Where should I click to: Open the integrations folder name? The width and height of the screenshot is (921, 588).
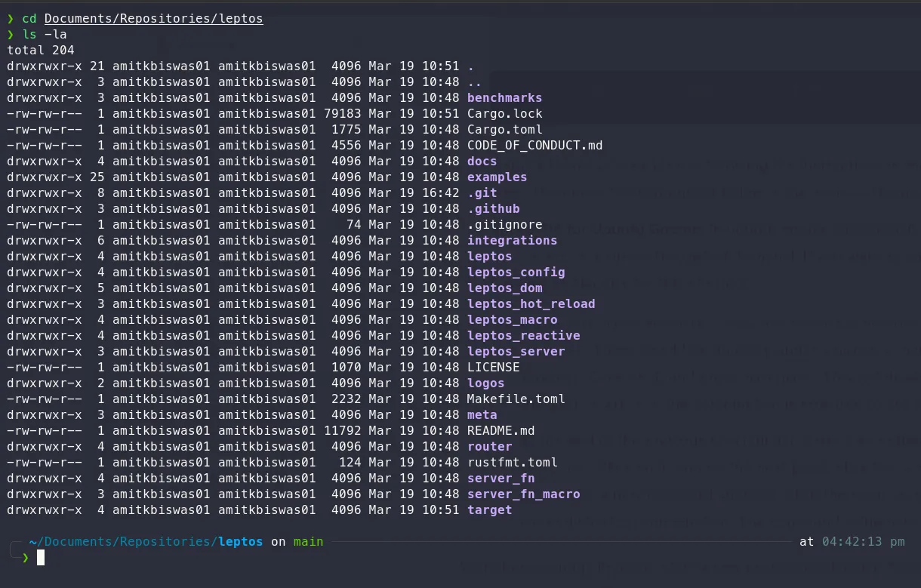click(x=512, y=240)
